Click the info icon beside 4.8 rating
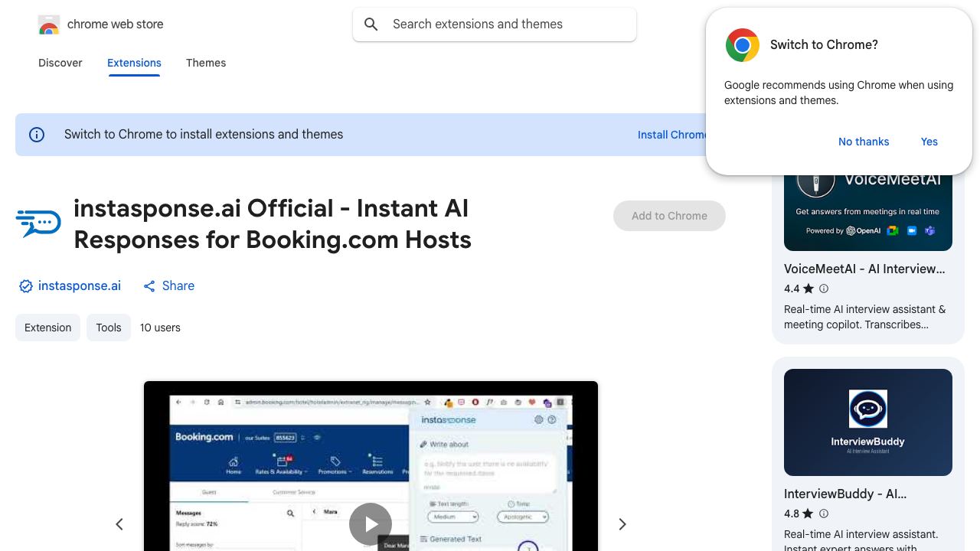 tap(824, 514)
